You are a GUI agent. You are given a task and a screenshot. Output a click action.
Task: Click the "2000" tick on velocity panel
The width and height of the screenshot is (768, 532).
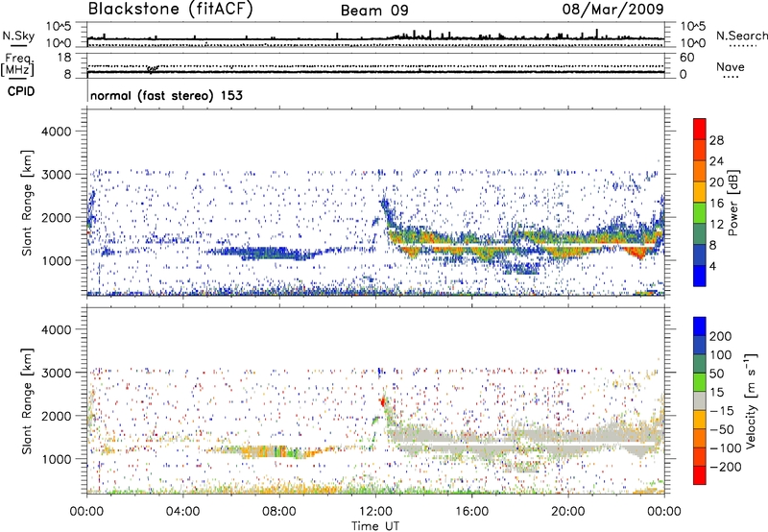[x=57, y=416]
